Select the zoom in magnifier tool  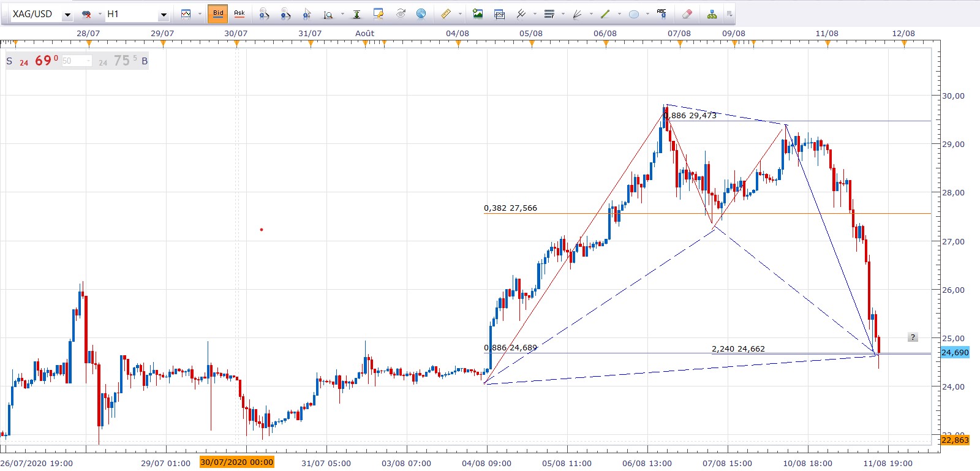264,13
